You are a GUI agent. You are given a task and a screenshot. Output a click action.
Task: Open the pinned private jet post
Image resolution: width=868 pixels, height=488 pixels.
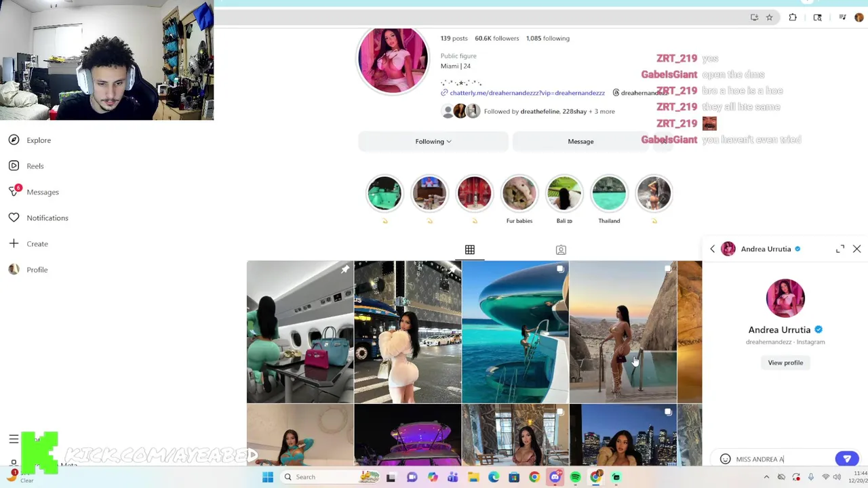(x=300, y=332)
